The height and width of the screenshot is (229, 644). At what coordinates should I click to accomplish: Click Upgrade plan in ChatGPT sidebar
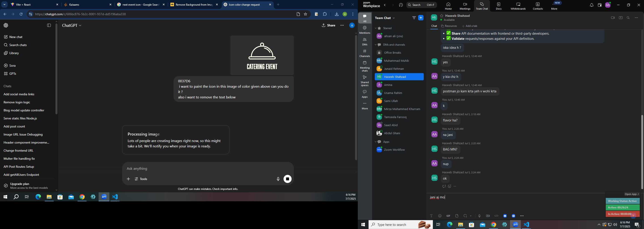(x=27, y=186)
